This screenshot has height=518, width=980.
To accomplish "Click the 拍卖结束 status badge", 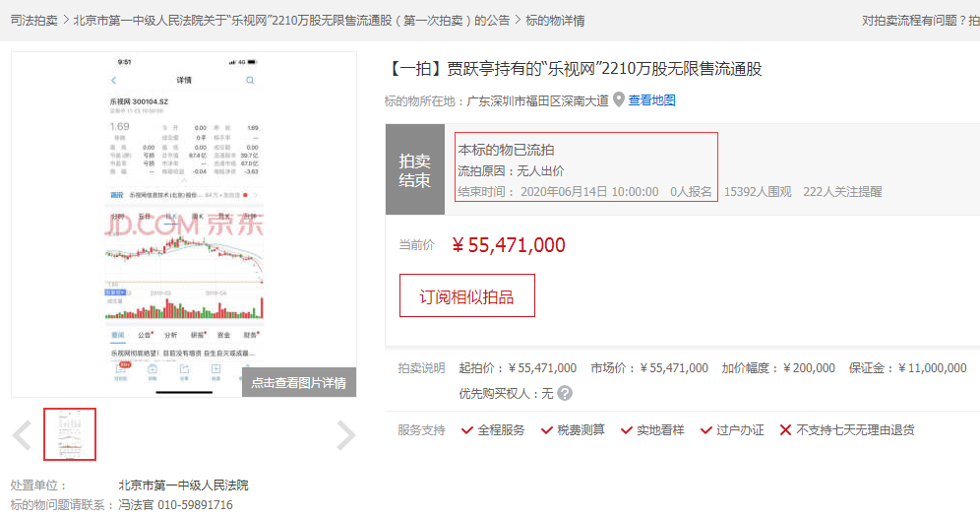I will coord(415,170).
